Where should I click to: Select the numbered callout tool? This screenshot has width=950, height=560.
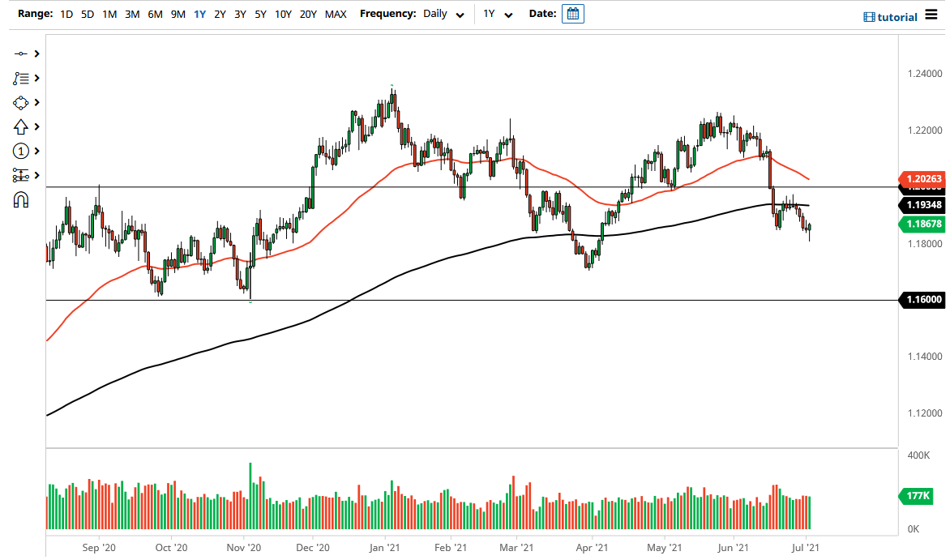click(x=22, y=151)
